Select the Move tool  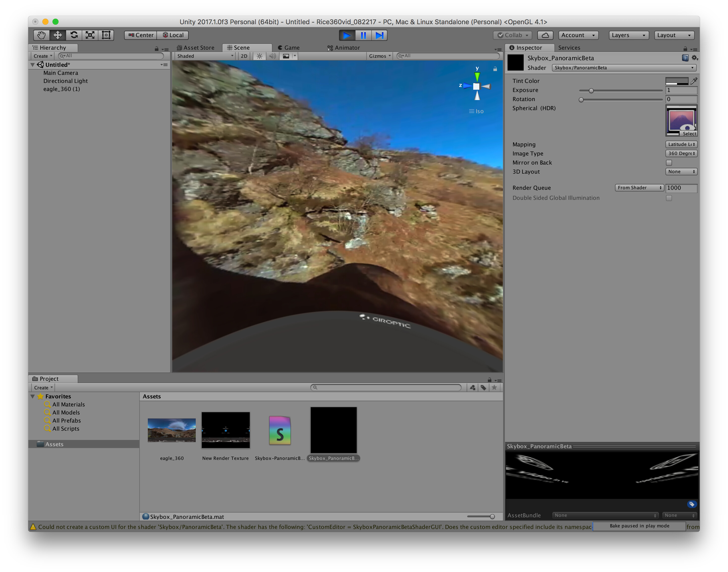click(x=57, y=35)
